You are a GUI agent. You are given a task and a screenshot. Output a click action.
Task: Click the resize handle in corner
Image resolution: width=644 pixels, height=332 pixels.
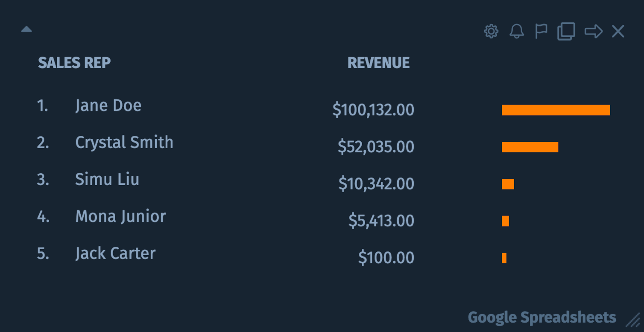click(633, 319)
